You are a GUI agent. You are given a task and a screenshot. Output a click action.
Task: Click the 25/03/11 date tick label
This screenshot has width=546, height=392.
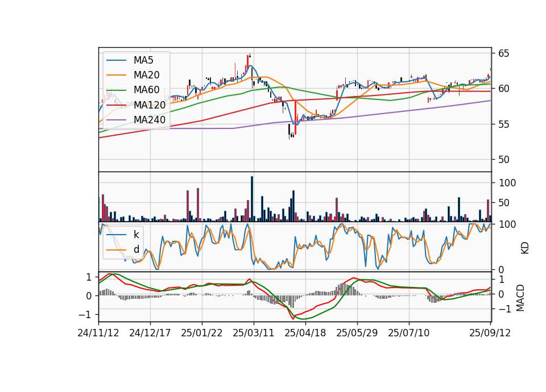pyautogui.click(x=254, y=333)
